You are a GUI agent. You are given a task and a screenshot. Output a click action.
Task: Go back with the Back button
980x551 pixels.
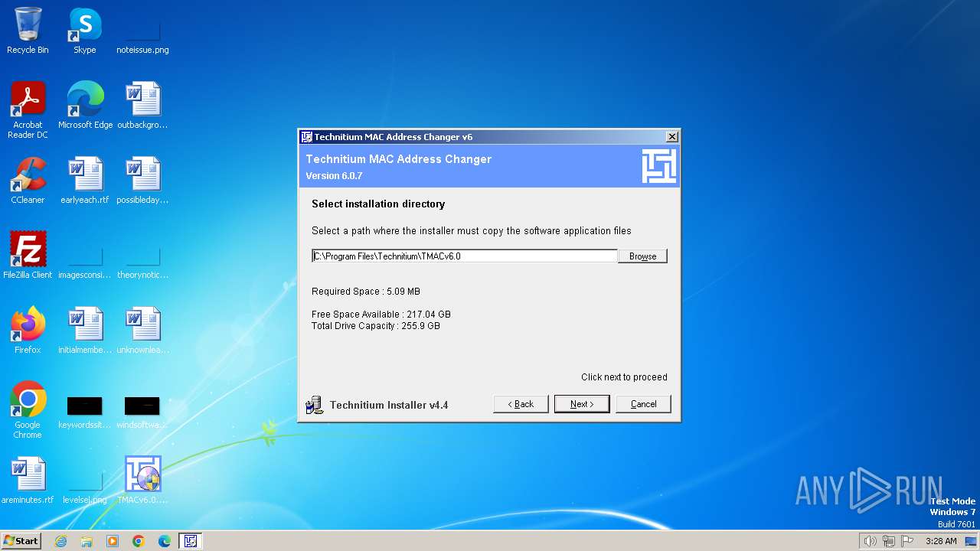521,404
